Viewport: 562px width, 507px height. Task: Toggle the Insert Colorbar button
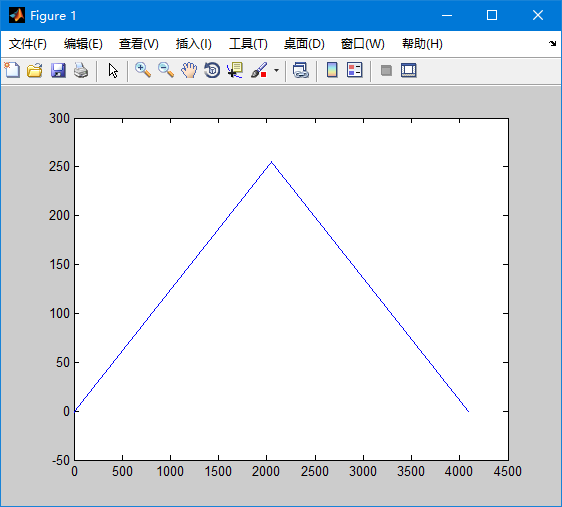(332, 70)
